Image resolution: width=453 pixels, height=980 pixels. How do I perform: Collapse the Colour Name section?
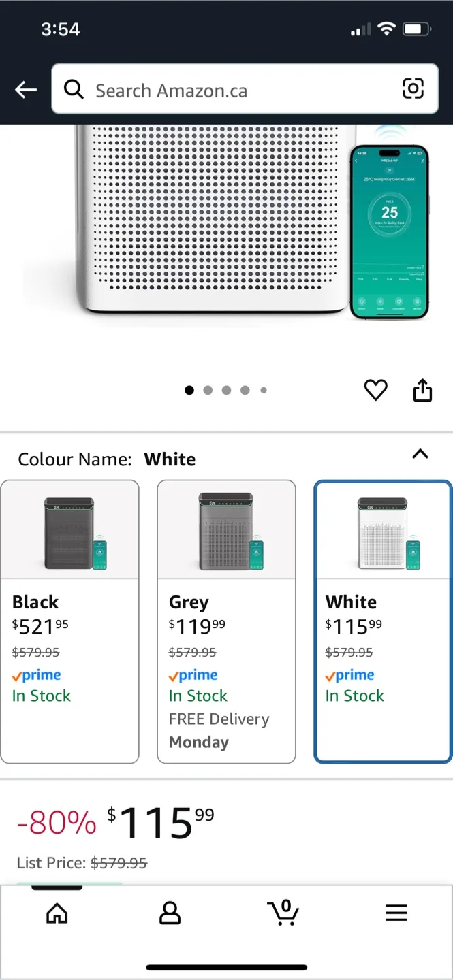[420, 455]
